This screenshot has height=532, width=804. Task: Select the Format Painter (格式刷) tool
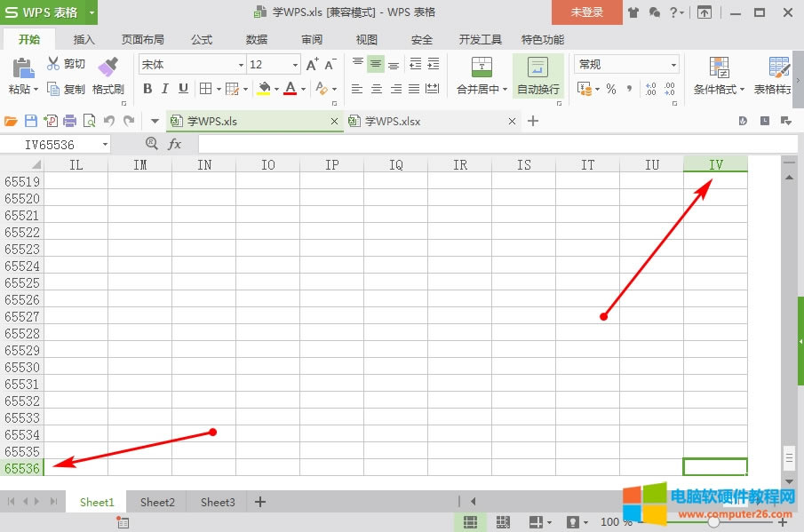(107, 75)
